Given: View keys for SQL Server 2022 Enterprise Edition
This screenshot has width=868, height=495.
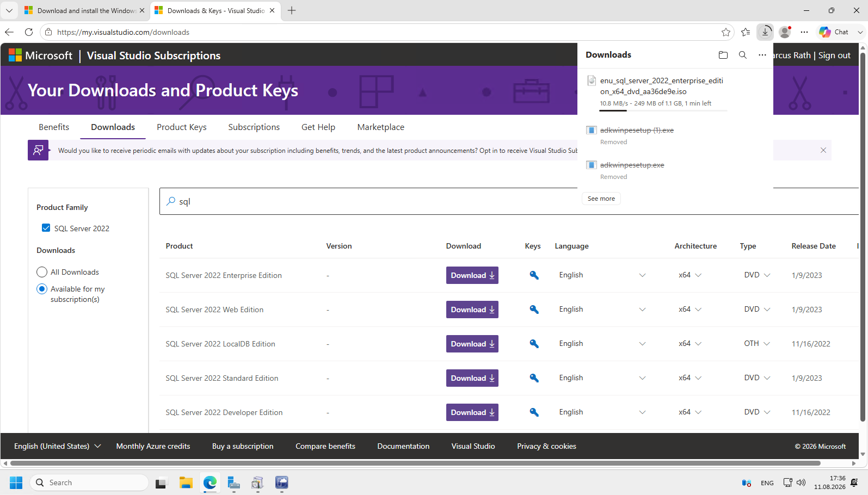Looking at the screenshot, I should point(534,275).
